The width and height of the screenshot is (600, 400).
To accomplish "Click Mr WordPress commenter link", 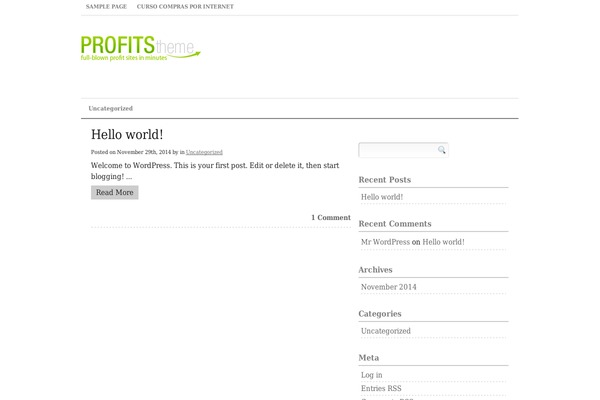I will 385,242.
